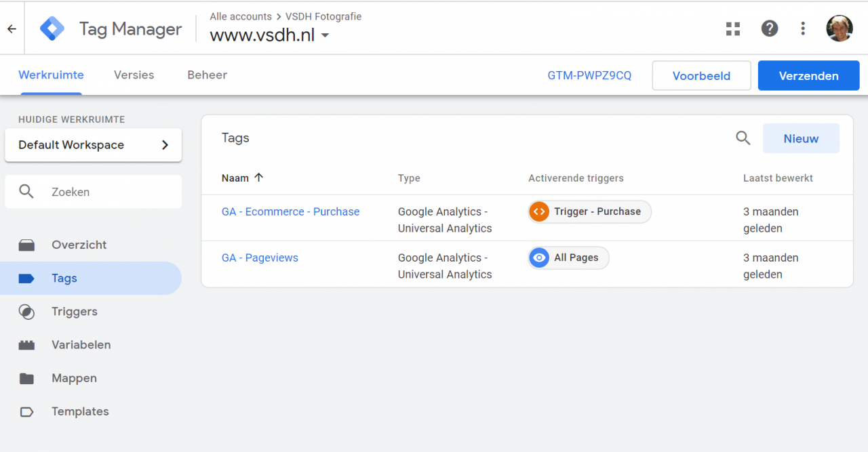Image resolution: width=868 pixels, height=452 pixels.
Task: Click the type cell of GA - Ecommerce - Purchase
Action: pyautogui.click(x=445, y=220)
